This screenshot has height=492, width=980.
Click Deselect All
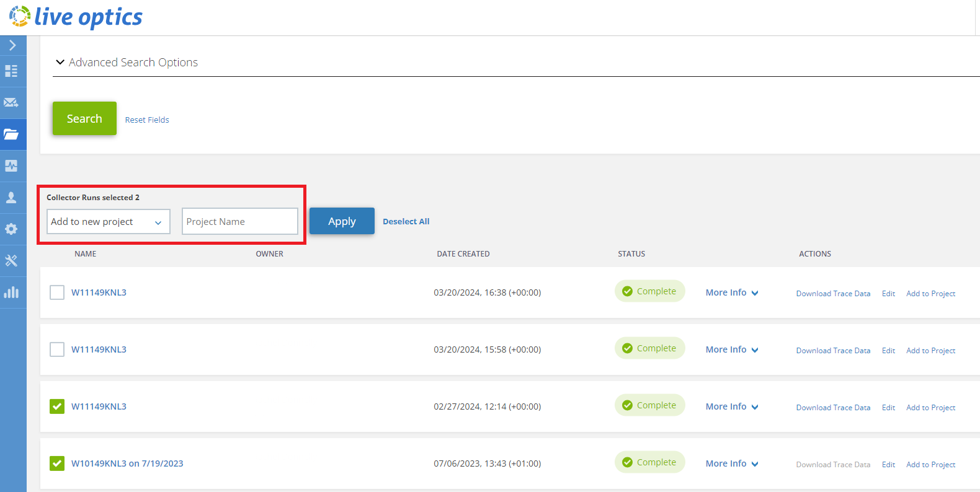pyautogui.click(x=406, y=222)
